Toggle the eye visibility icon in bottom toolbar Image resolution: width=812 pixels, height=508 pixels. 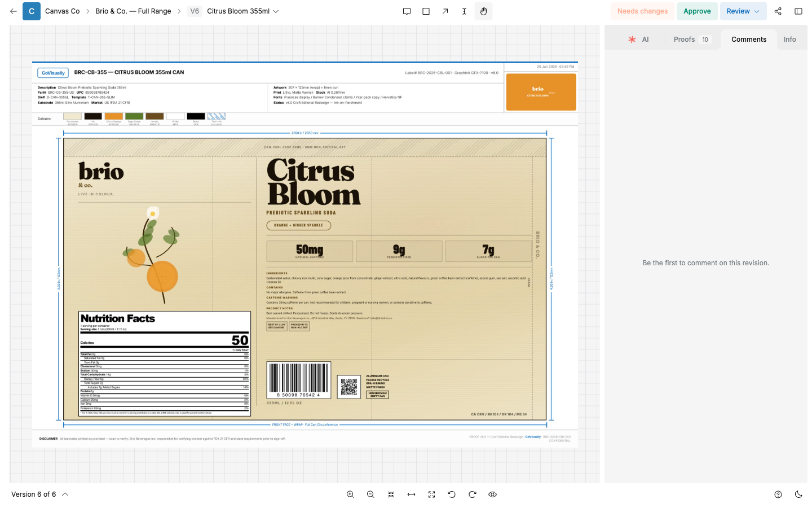tap(492, 494)
